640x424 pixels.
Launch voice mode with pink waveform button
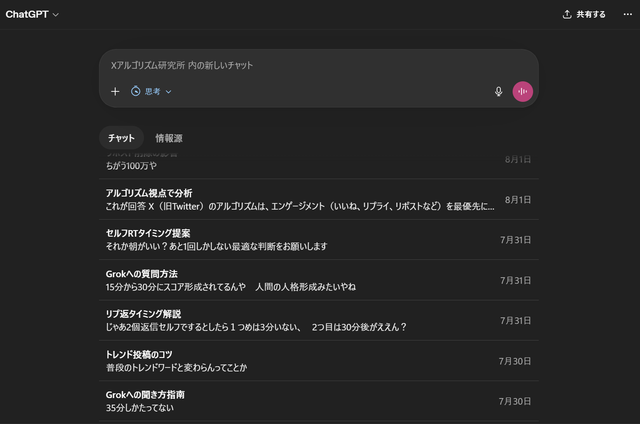click(x=522, y=92)
